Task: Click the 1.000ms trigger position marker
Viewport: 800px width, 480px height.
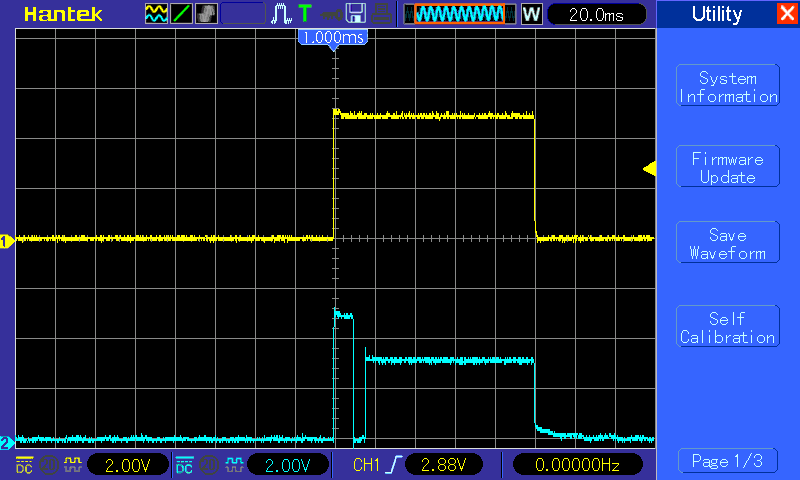Action: click(333, 38)
